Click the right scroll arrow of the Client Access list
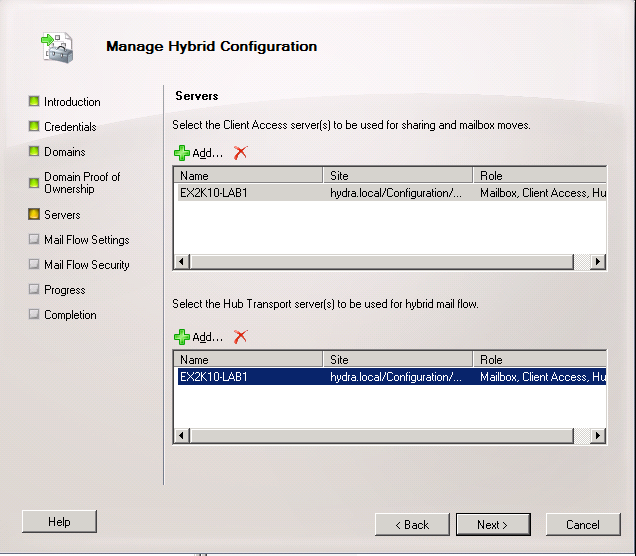The height and width of the screenshot is (556, 636). click(x=598, y=262)
